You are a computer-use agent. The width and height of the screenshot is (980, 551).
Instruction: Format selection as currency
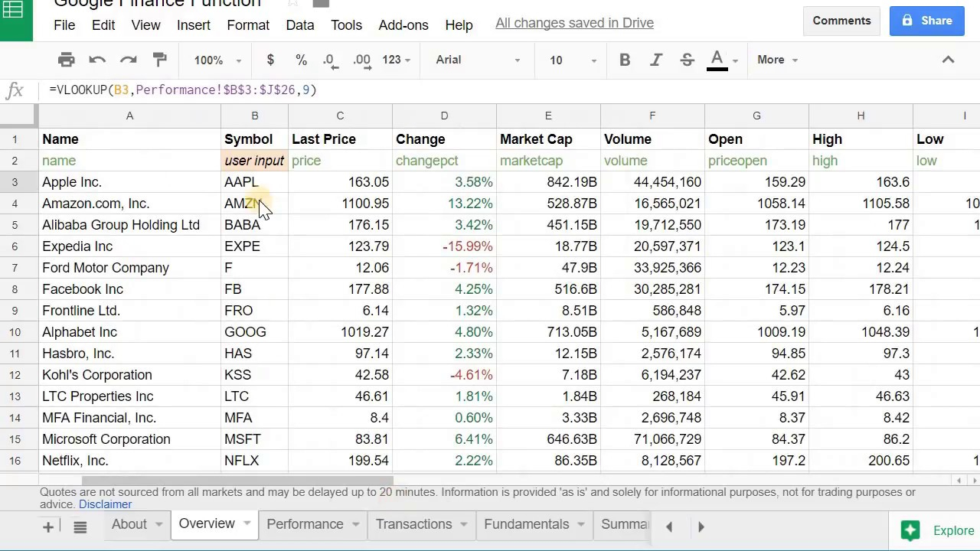270,60
